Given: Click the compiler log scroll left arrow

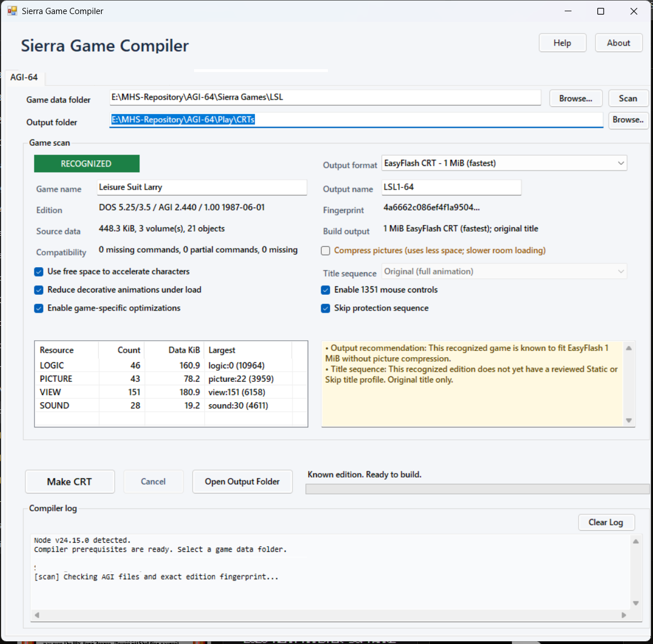Looking at the screenshot, I should (37, 615).
